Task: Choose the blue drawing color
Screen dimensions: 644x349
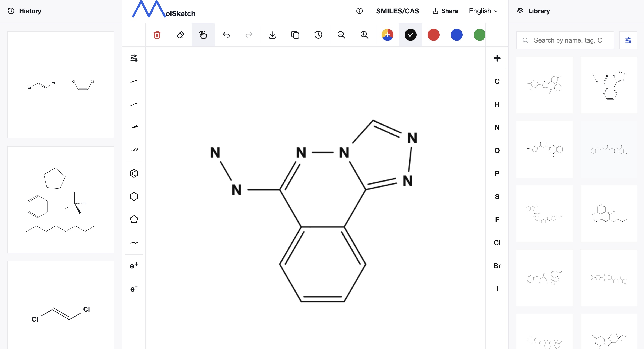Action: pos(456,35)
